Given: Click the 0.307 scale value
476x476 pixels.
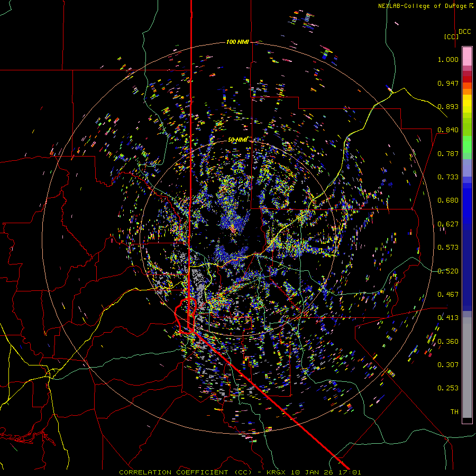Looking at the screenshot, I should 448,365.
